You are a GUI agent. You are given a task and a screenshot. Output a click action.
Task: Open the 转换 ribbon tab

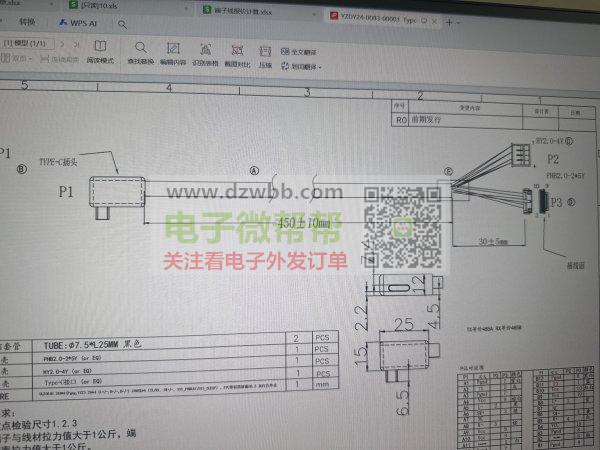[x=27, y=22]
